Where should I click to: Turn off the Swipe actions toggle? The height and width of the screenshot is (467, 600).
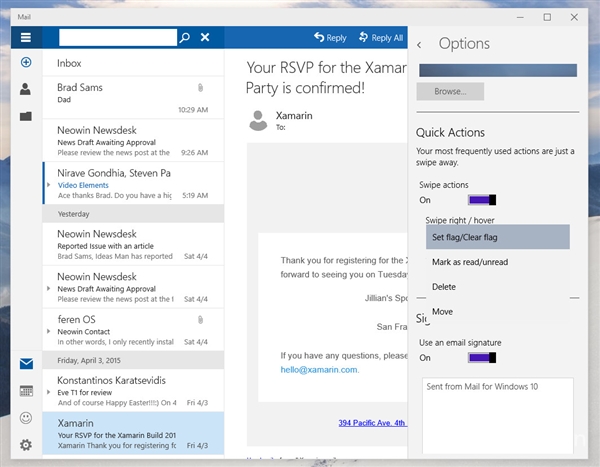(482, 200)
